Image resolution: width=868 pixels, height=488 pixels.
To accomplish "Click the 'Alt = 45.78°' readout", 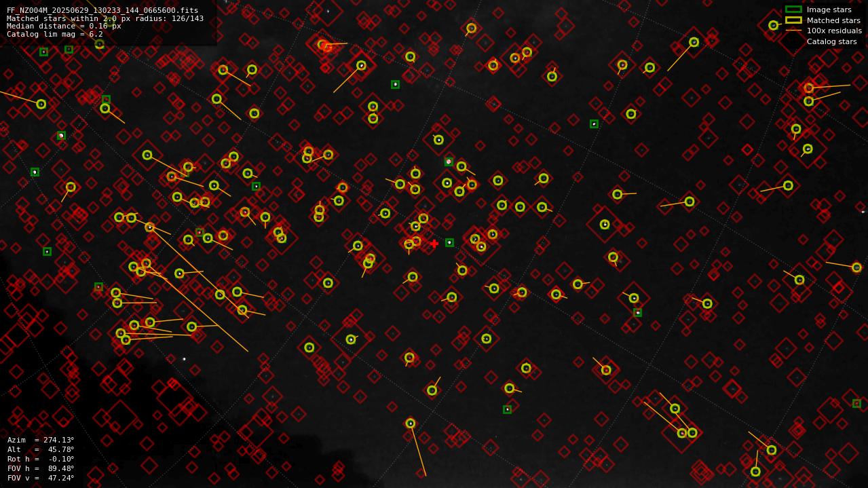I will click(x=41, y=449).
